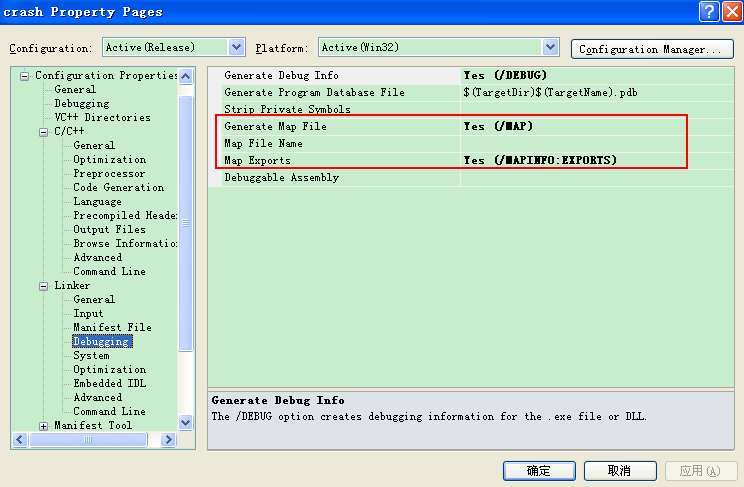Select Code Generation tree item
Image resolution: width=744 pixels, height=487 pixels.
[119, 187]
